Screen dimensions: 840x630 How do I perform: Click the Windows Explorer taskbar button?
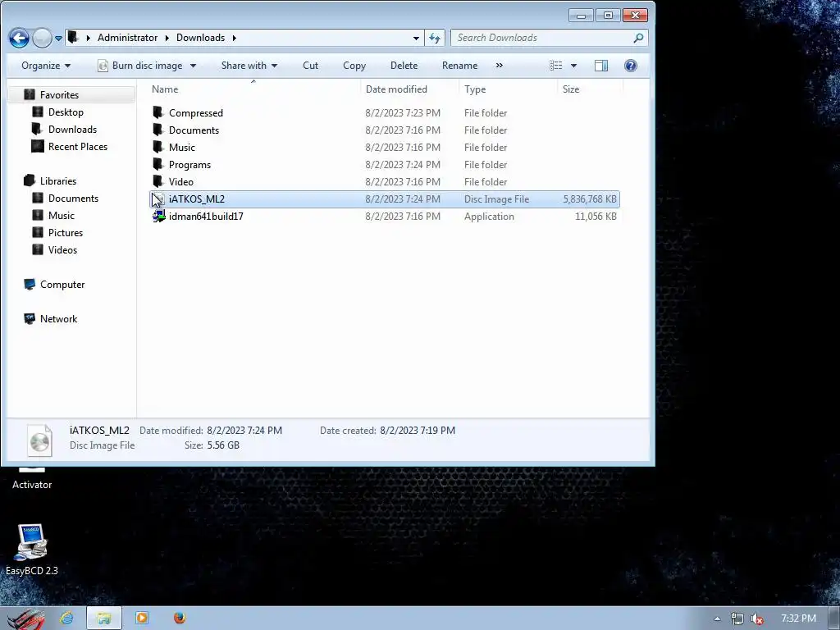(104, 619)
